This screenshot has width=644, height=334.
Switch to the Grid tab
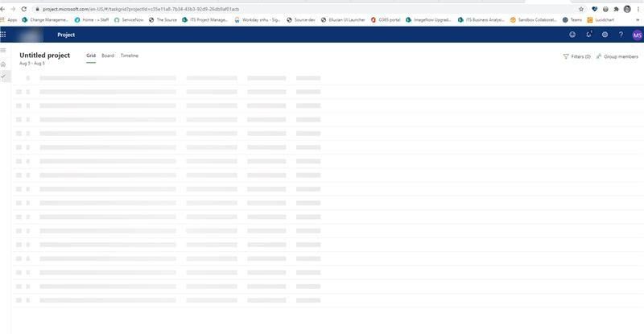[x=91, y=56]
